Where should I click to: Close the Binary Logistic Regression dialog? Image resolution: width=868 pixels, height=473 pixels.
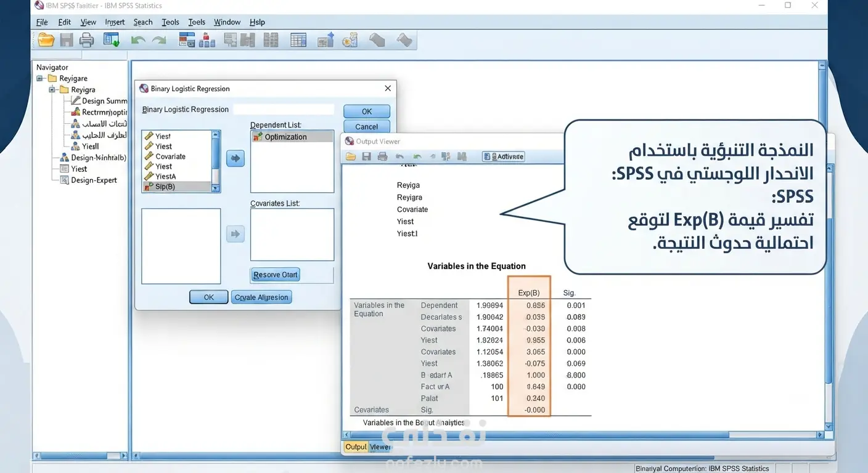pos(388,89)
